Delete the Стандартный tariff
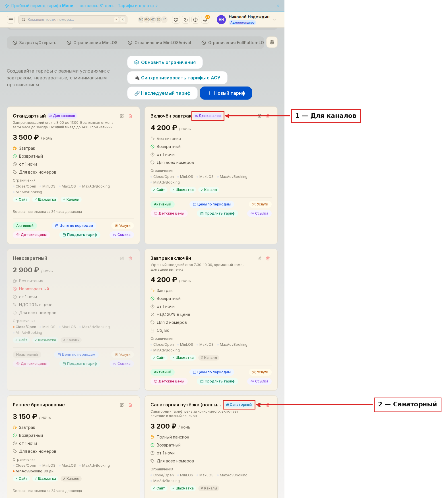448x498 pixels. 130,116
